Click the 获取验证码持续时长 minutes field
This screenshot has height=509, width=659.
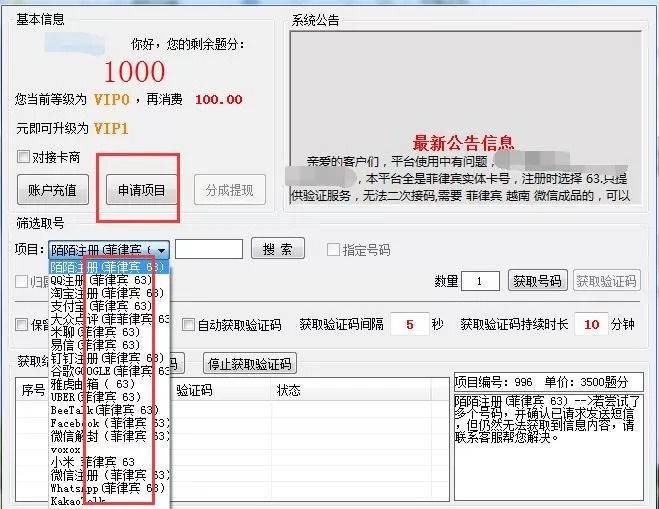click(x=591, y=324)
